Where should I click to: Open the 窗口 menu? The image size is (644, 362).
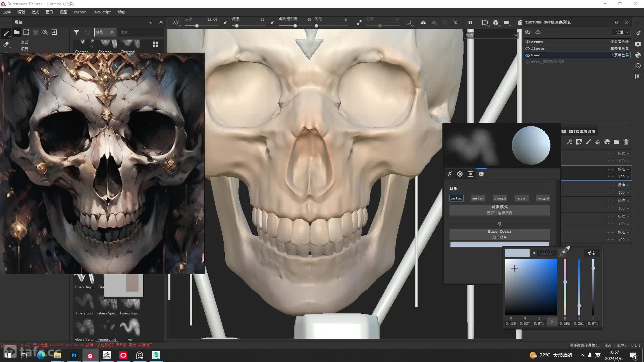pos(49,12)
